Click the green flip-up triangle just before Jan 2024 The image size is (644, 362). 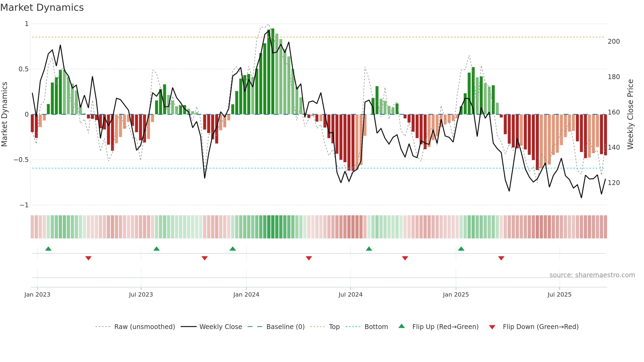click(x=233, y=249)
